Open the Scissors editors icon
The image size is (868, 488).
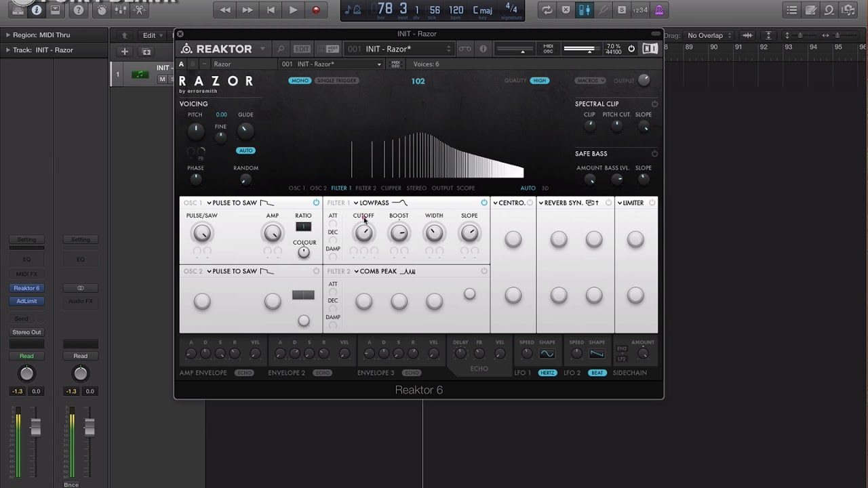(139, 10)
